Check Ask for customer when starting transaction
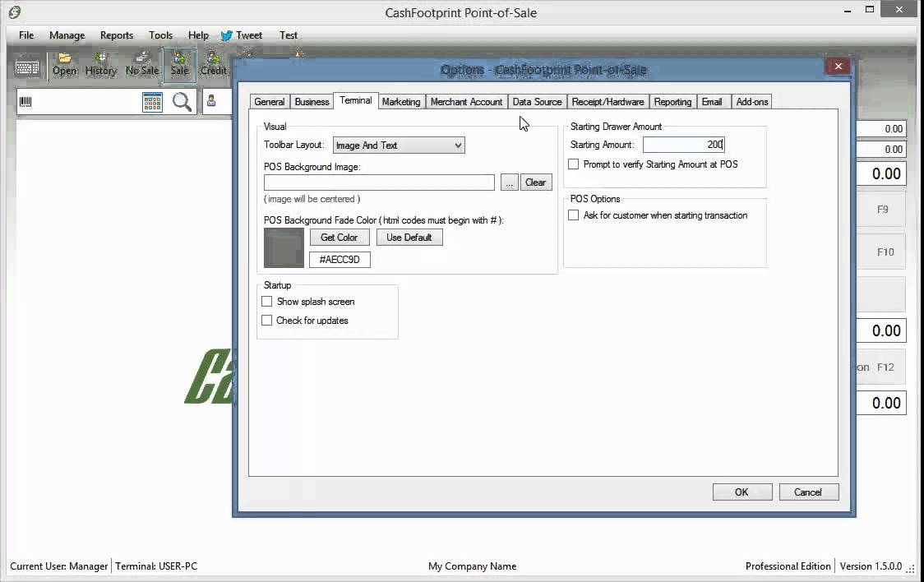The image size is (924, 582). pyautogui.click(x=573, y=215)
